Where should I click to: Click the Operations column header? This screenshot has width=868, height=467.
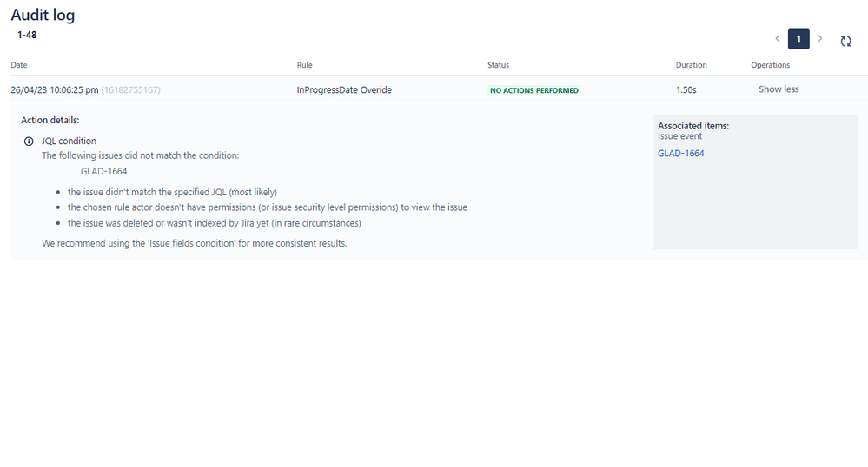coord(770,65)
